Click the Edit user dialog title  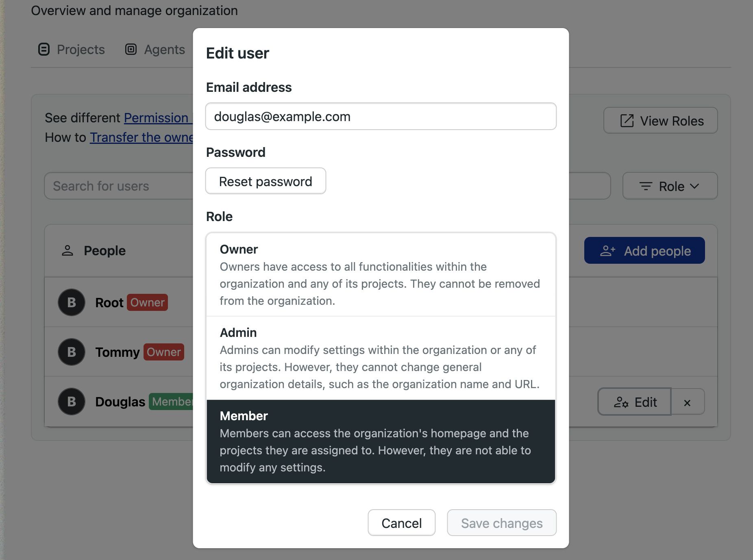(x=237, y=53)
